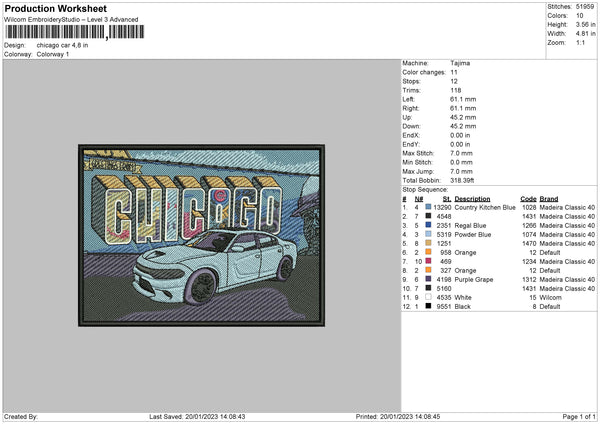Click the N# column header
The width and height of the screenshot is (600, 424).
pos(419,199)
